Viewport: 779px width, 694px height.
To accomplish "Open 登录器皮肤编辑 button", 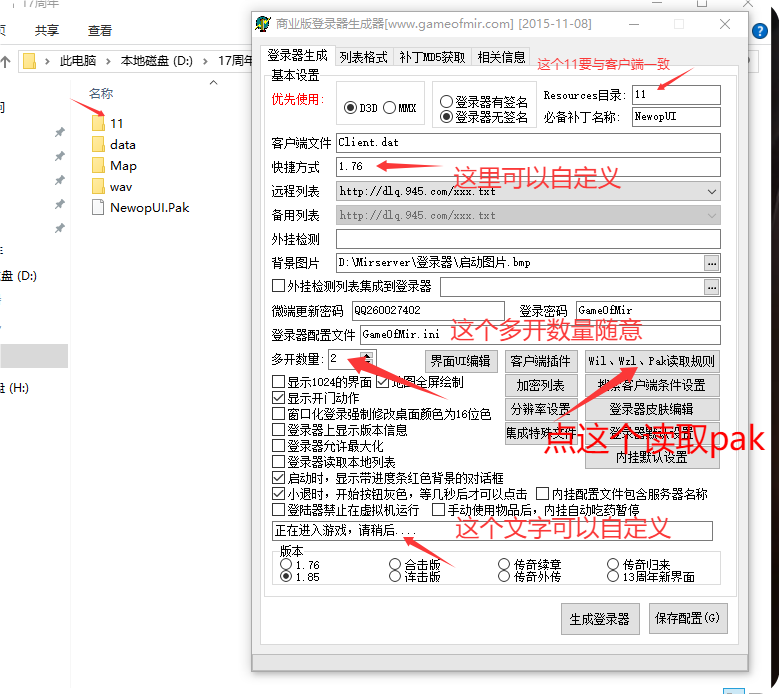I will pos(652,409).
